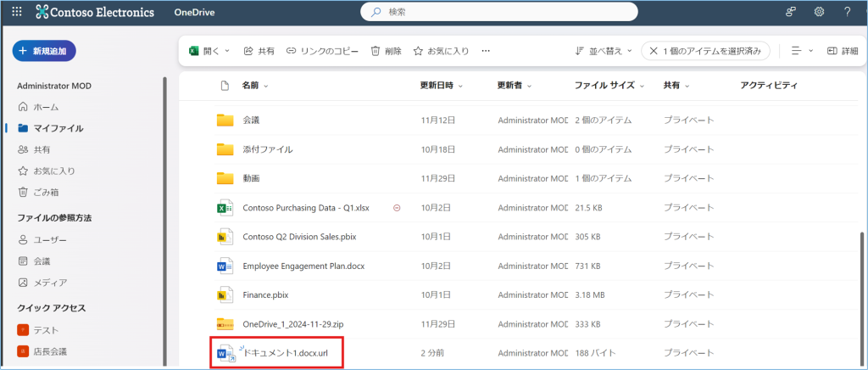Click the 添付ファイル folder icon
The height and width of the screenshot is (370, 868).
pyautogui.click(x=225, y=149)
